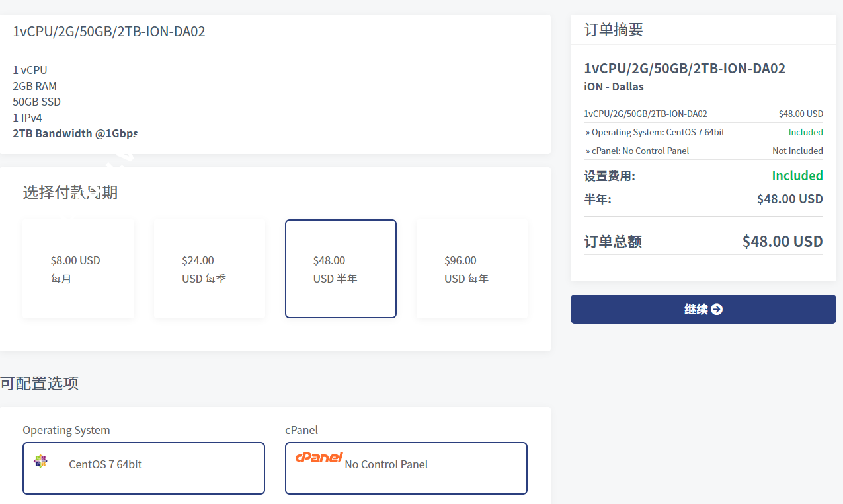Open the Operating System dropdown showing CentOS 7 64bit
Image resolution: width=843 pixels, height=504 pixels.
tap(143, 468)
